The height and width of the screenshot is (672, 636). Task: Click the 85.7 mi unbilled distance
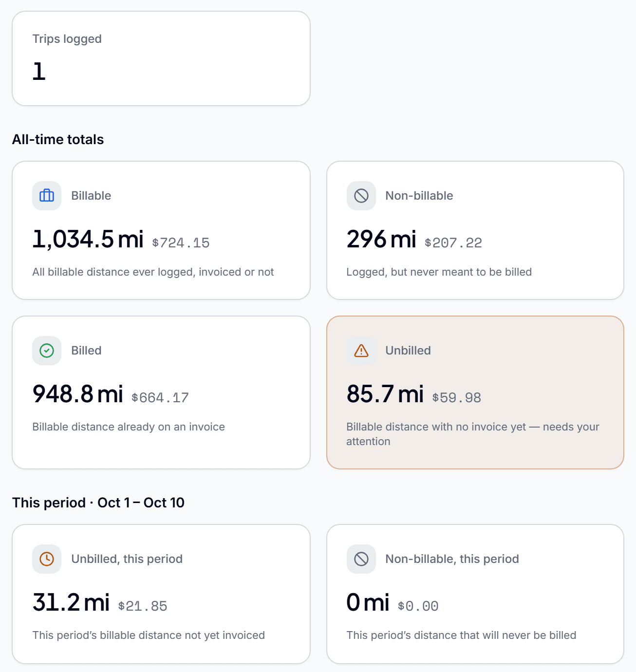[x=385, y=394]
